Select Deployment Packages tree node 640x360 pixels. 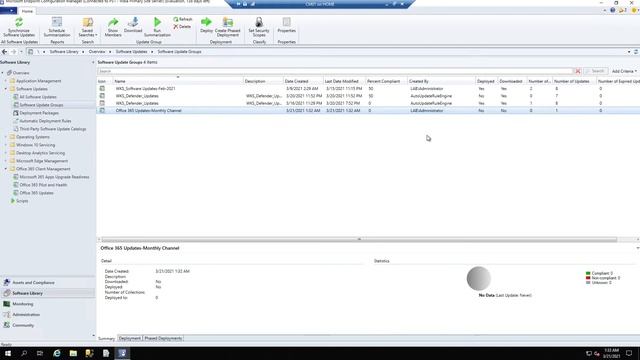pos(39,113)
